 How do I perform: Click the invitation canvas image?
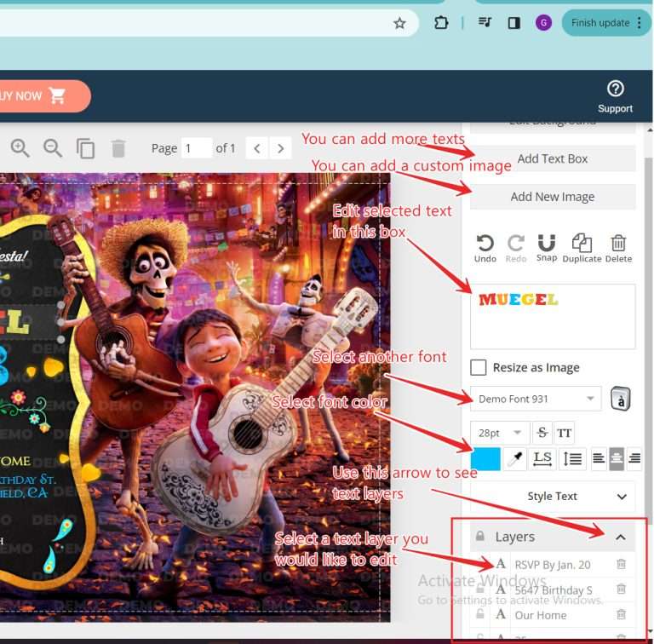(x=195, y=398)
